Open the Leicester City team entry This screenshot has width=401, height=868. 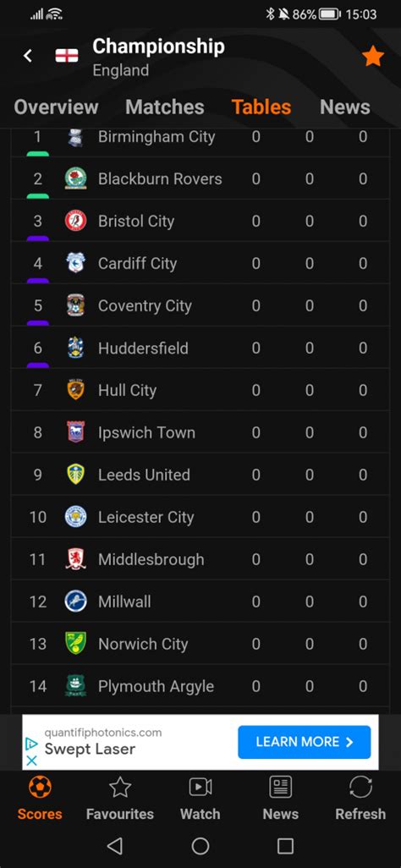pyautogui.click(x=200, y=517)
